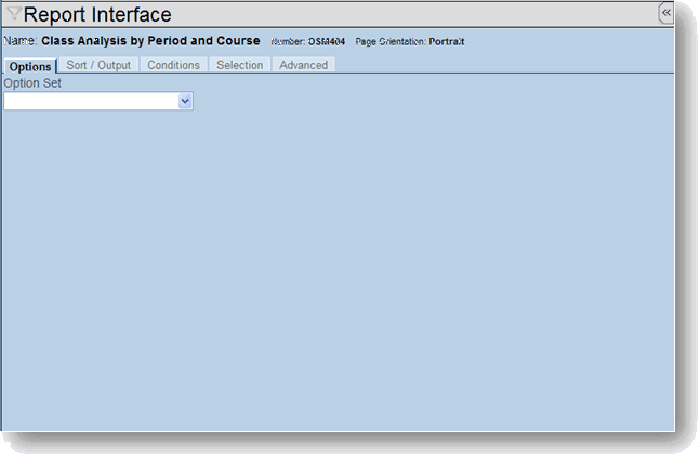
Task: Show the Advanced tab
Action: [x=304, y=65]
